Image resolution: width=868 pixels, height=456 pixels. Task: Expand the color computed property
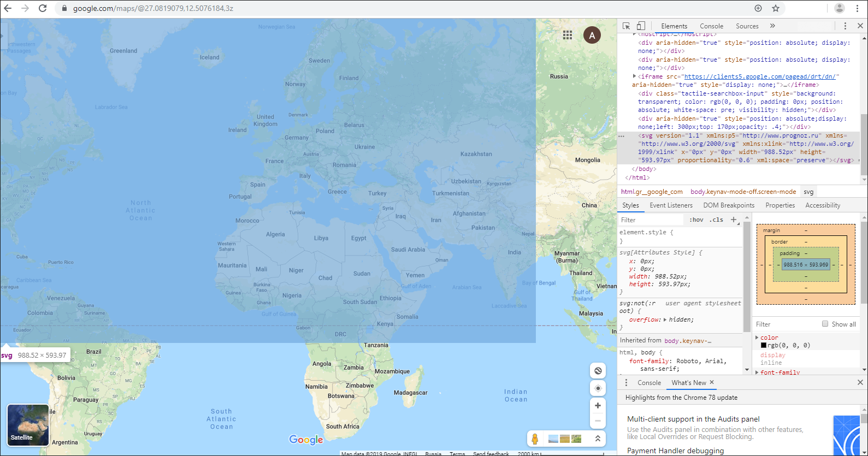pyautogui.click(x=757, y=337)
